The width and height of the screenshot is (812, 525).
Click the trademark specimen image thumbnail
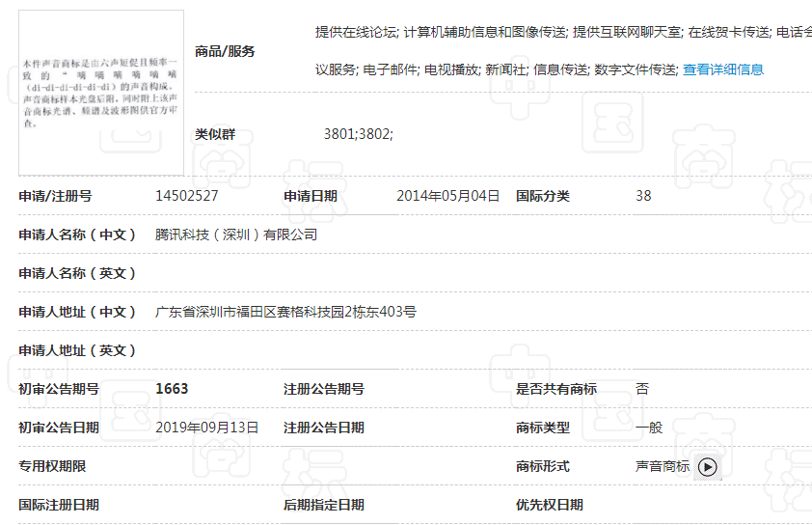click(x=101, y=93)
